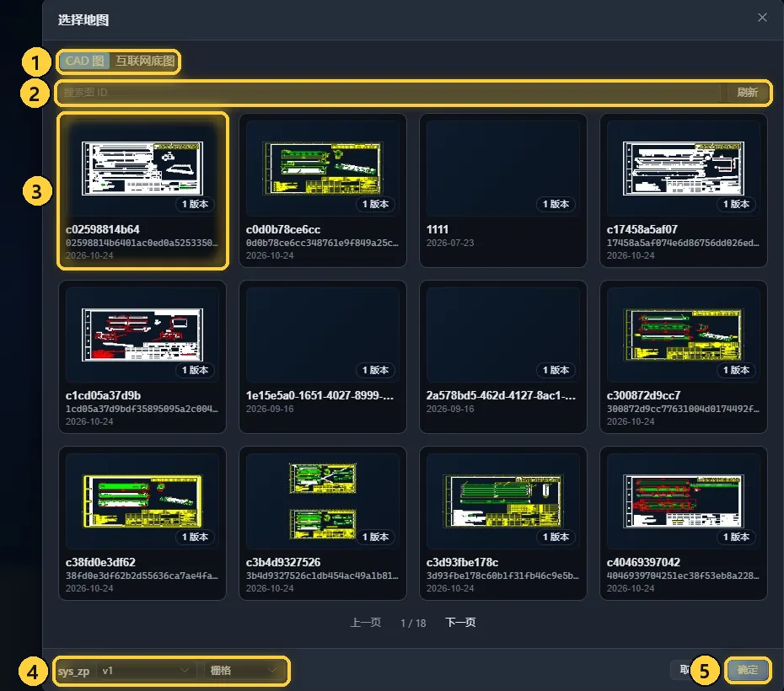Switch to the CAD 图 tab
This screenshot has width=784, height=691.
[84, 61]
